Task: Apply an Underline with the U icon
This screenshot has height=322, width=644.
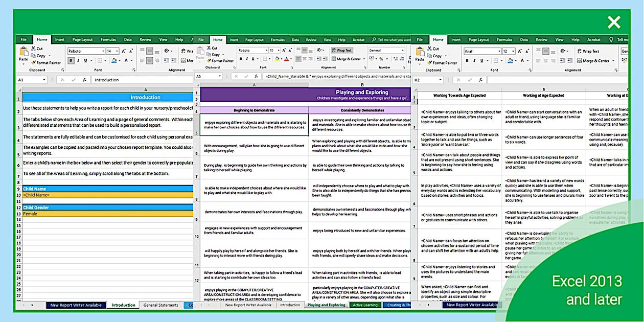Action: (x=85, y=60)
